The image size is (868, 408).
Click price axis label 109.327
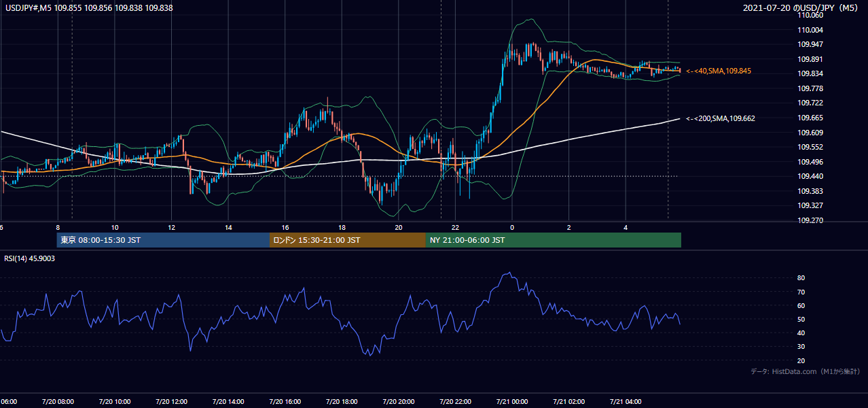(x=811, y=205)
